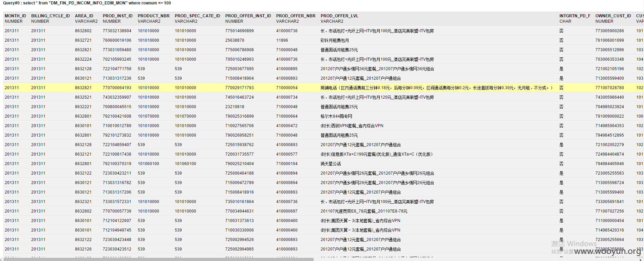Select OWNER_CUST_ID cell 733005691841

click(610, 202)
